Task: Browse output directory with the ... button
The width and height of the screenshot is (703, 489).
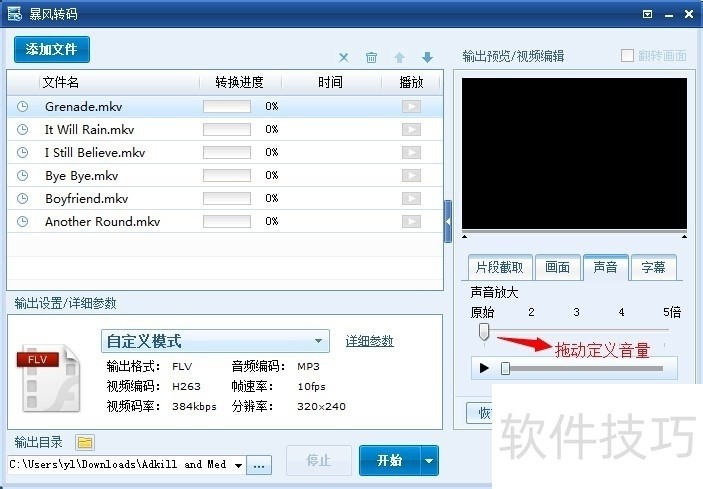Action: [x=259, y=465]
